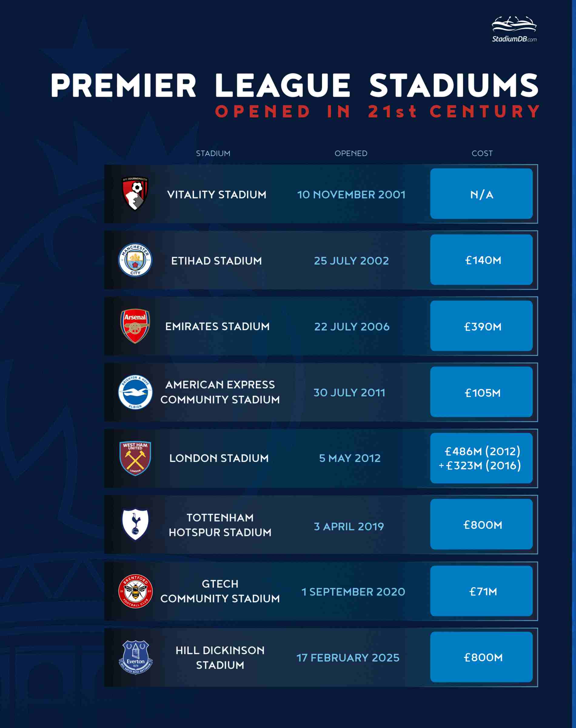Click the Hill Dickinson Stadium name
The width and height of the screenshot is (576, 728).
click(x=220, y=658)
